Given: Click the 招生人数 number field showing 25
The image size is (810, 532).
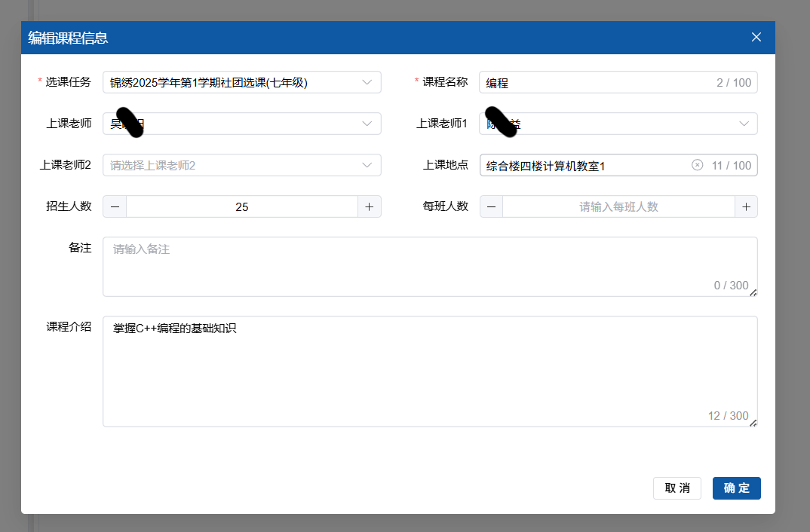Looking at the screenshot, I should pos(241,206).
